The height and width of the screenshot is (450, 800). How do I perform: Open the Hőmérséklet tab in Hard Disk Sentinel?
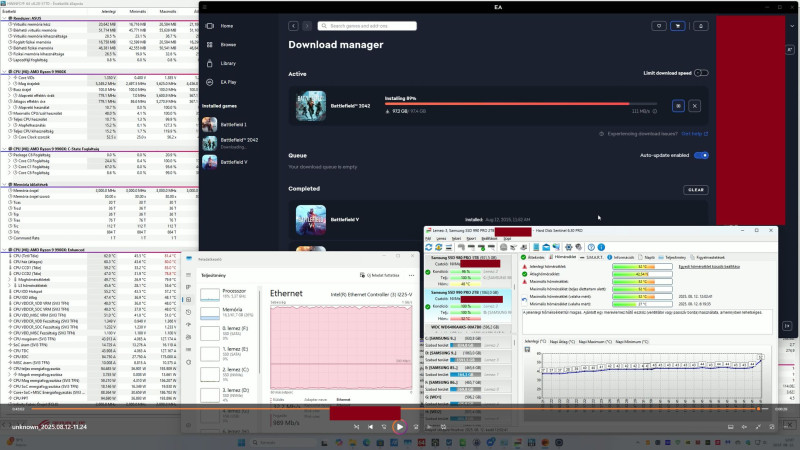coord(562,258)
